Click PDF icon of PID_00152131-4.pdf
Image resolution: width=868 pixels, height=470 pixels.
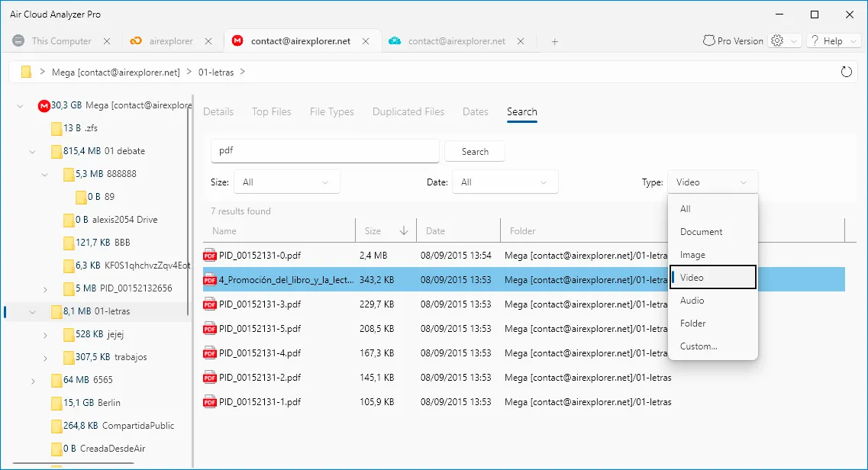coord(210,352)
